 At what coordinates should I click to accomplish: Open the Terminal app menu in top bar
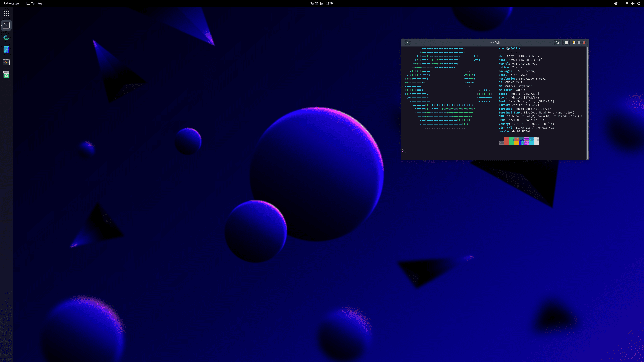[35, 3]
